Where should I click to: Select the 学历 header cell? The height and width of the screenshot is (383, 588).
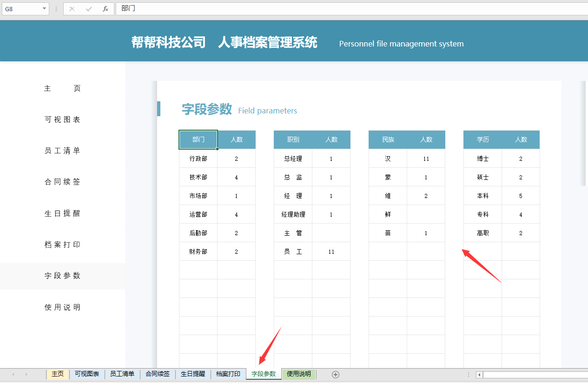coord(482,139)
